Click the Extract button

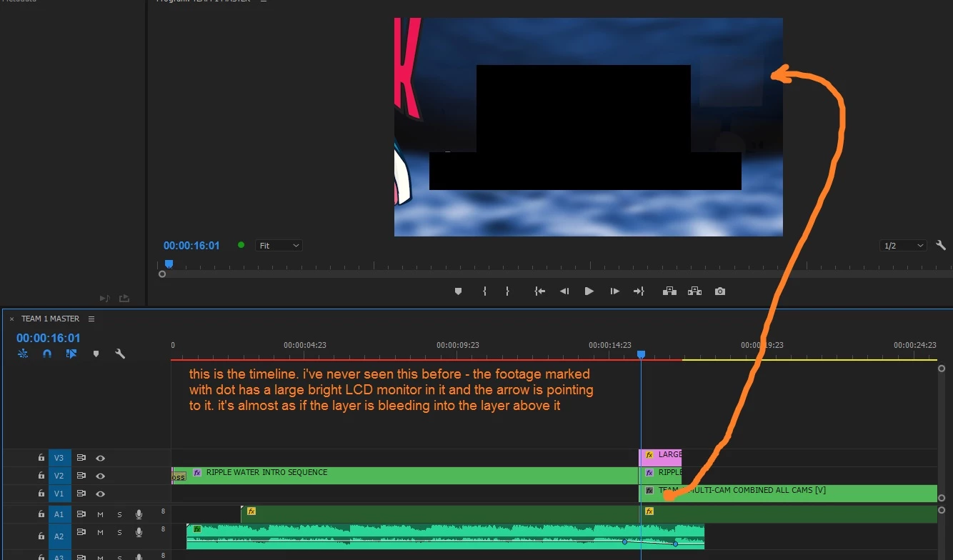(694, 291)
